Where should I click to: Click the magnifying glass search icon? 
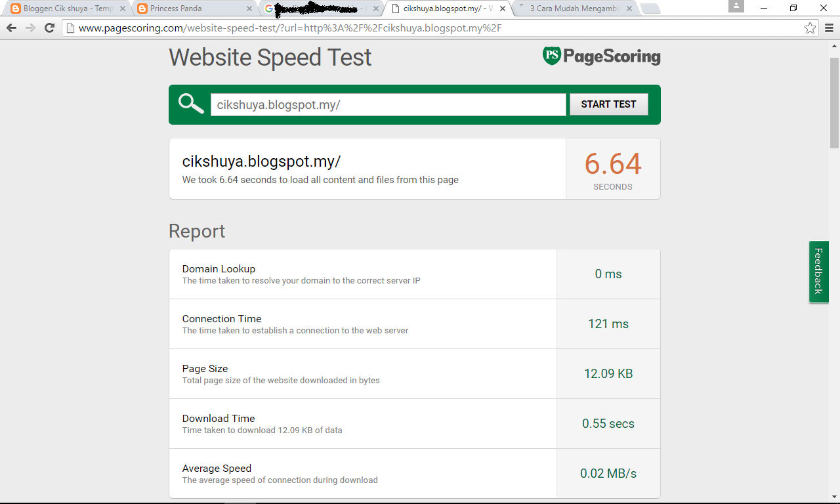coord(191,104)
